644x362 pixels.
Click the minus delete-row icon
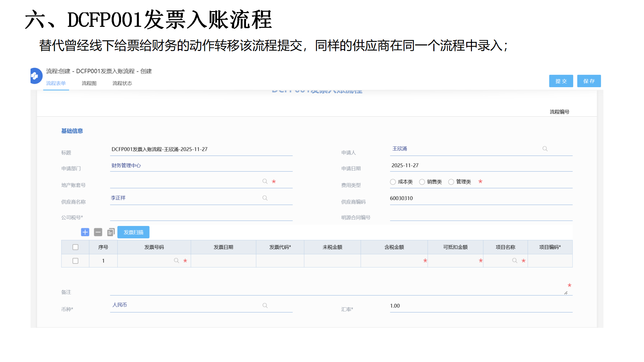[x=98, y=232]
